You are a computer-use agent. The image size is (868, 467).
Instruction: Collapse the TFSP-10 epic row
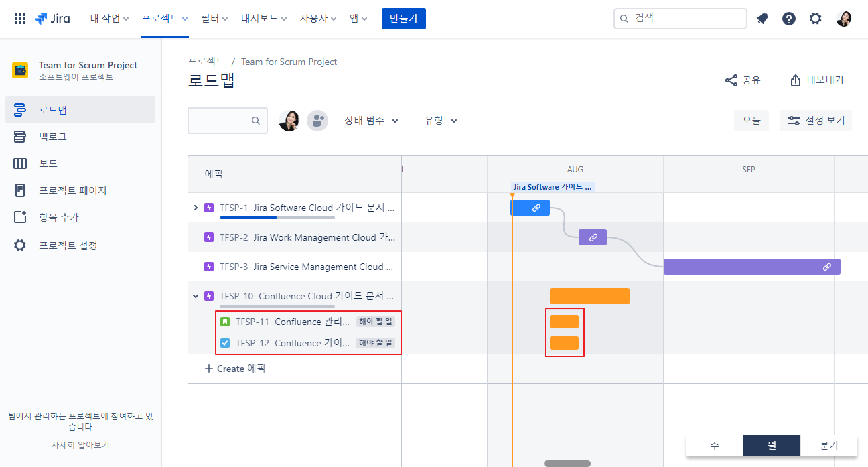coord(196,296)
